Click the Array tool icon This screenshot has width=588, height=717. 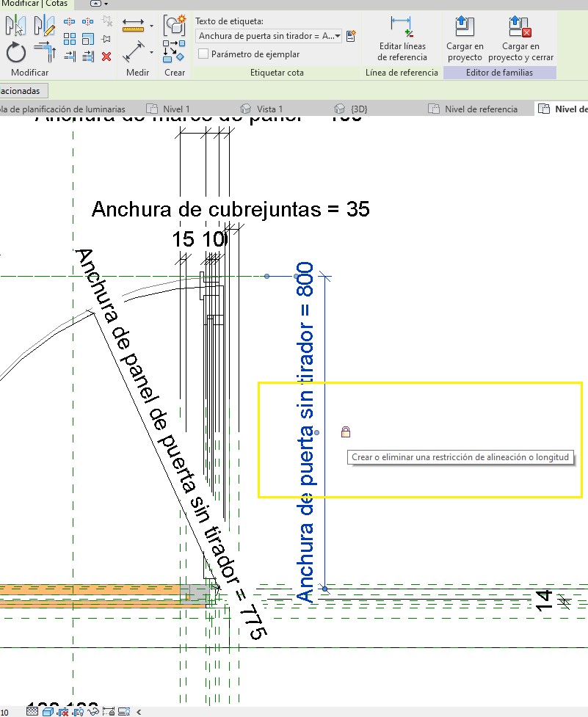[70, 39]
